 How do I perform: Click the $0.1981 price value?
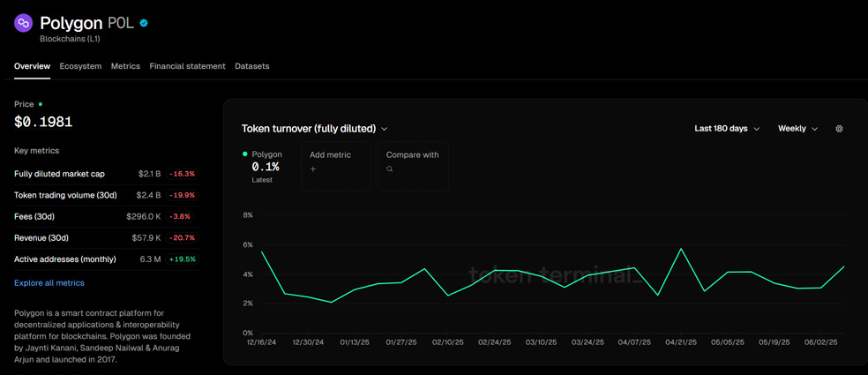coord(43,123)
